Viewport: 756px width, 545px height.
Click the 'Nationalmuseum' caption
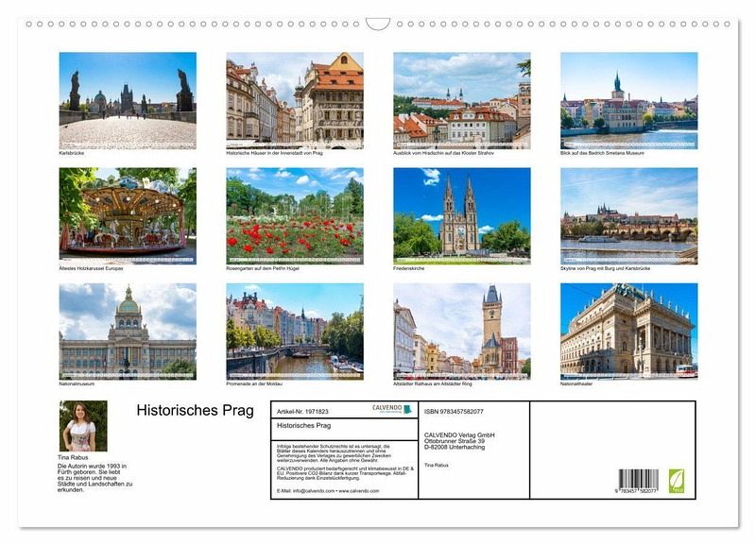point(77,384)
